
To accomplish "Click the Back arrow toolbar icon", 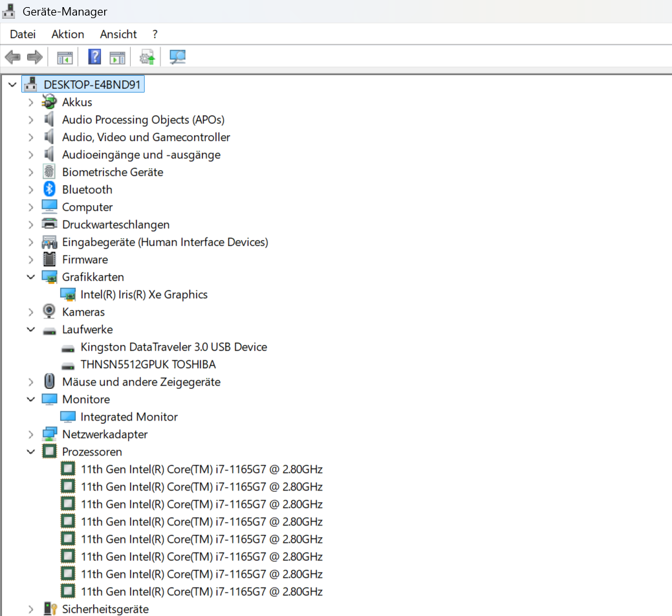I will pyautogui.click(x=12, y=57).
